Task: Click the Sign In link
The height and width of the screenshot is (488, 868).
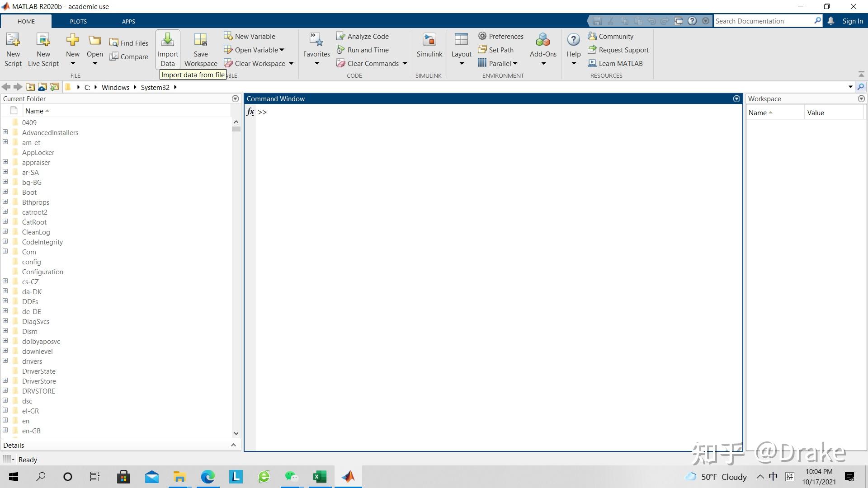Action: [x=852, y=21]
